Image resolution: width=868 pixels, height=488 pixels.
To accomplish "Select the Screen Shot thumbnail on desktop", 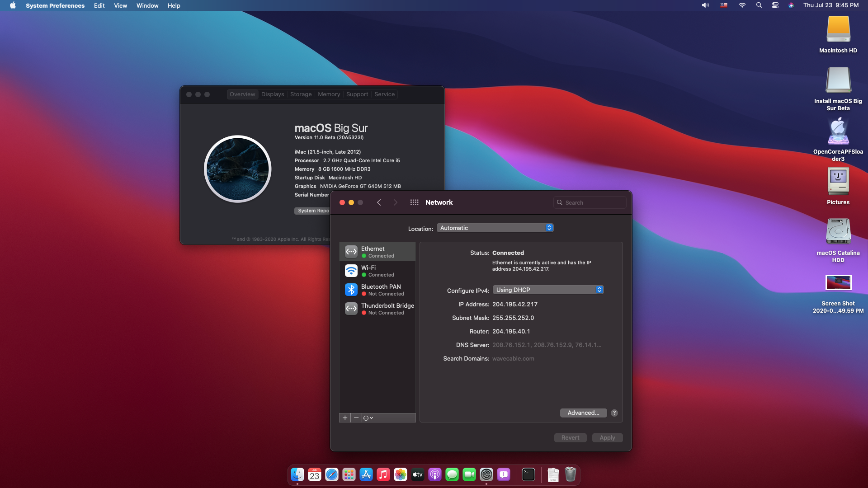I will coord(838,283).
